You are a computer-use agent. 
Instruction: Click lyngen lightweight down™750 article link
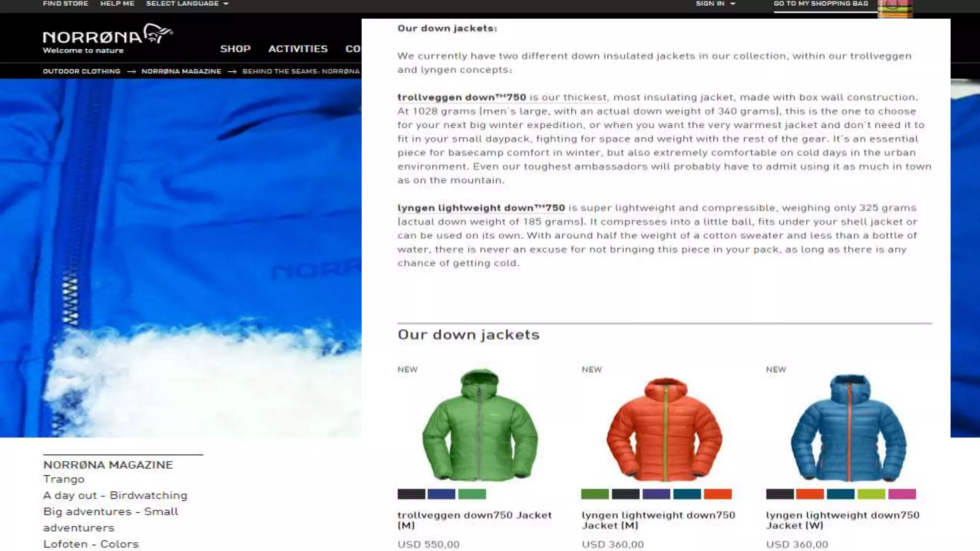[x=481, y=208]
